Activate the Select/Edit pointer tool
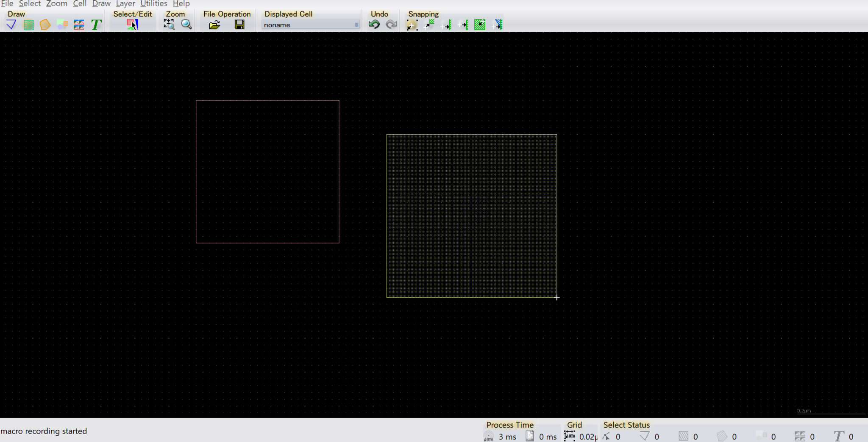The image size is (868, 442). click(132, 25)
